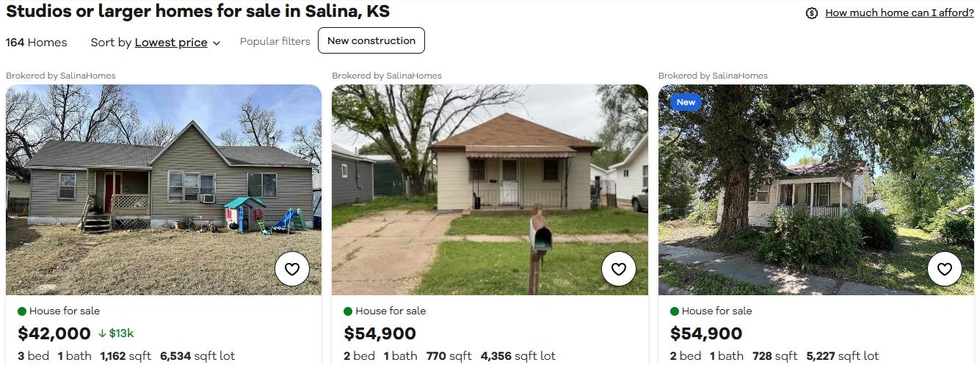Open the Sort by Lowest price dropdown
This screenshot has height=365, width=980.
pos(156,43)
